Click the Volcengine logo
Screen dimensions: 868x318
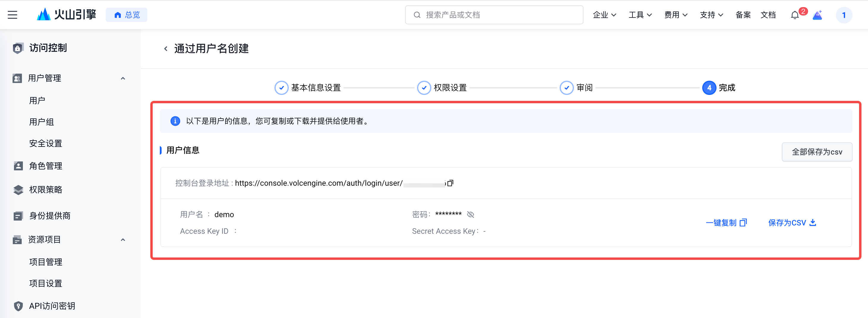66,15
